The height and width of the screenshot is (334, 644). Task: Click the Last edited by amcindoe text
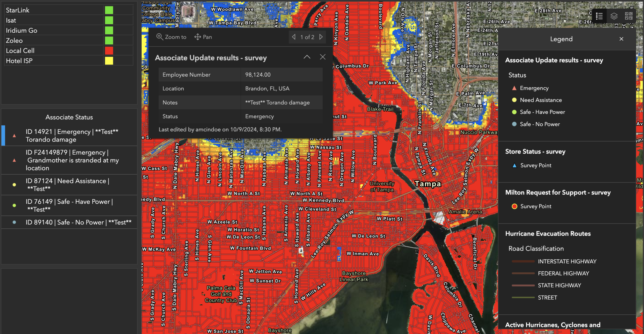(x=220, y=129)
